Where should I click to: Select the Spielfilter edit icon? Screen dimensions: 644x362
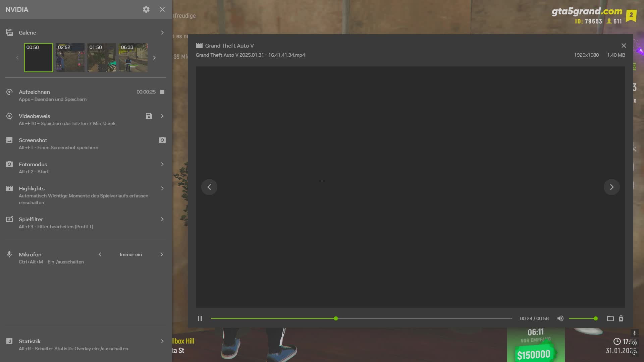[9, 219]
